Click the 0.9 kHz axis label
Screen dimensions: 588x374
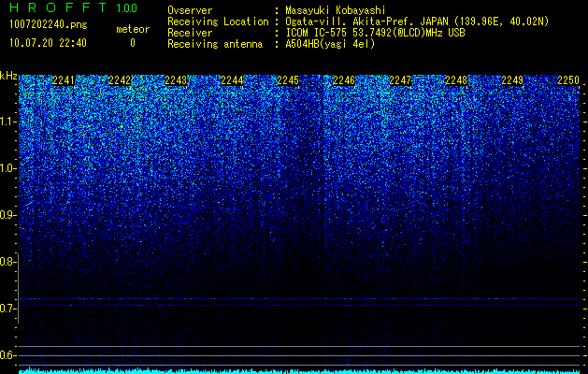click(7, 215)
